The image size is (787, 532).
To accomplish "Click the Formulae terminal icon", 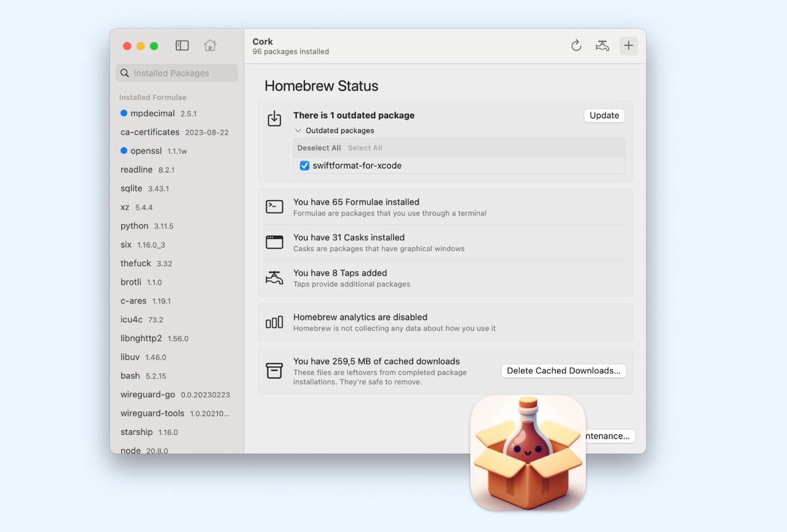I will pos(274,207).
